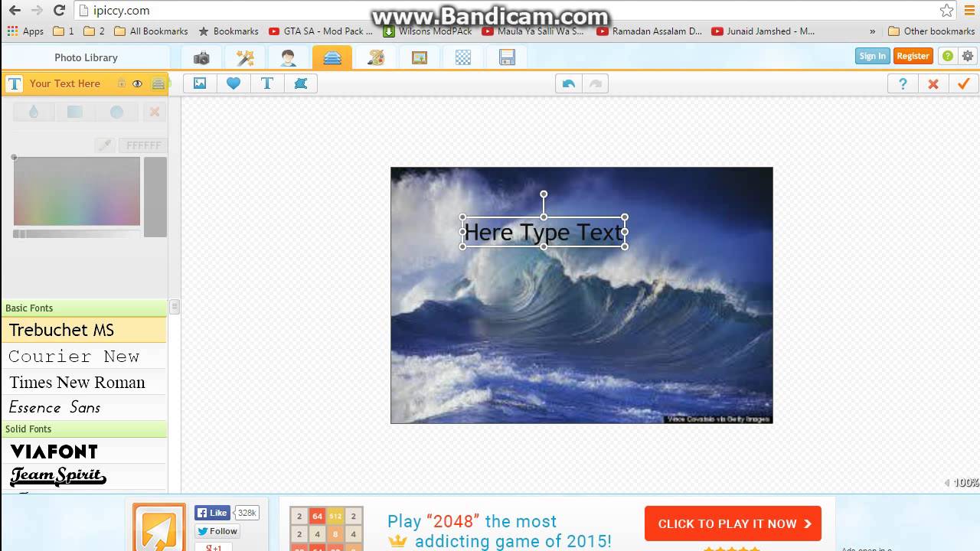Open the blue question mark help
The height and width of the screenshot is (551, 980).
(903, 83)
